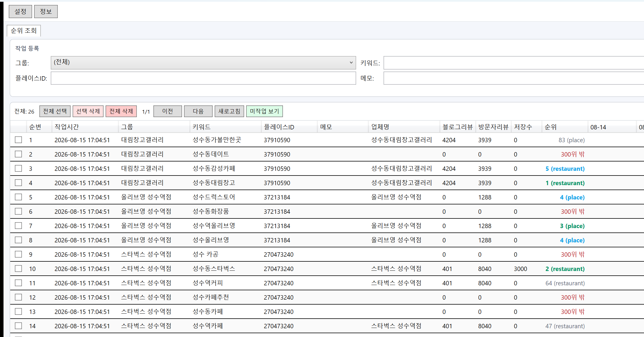Image resolution: width=644 pixels, height=337 pixels.
Task: Focus the 키워드 input field
Action: pos(514,63)
